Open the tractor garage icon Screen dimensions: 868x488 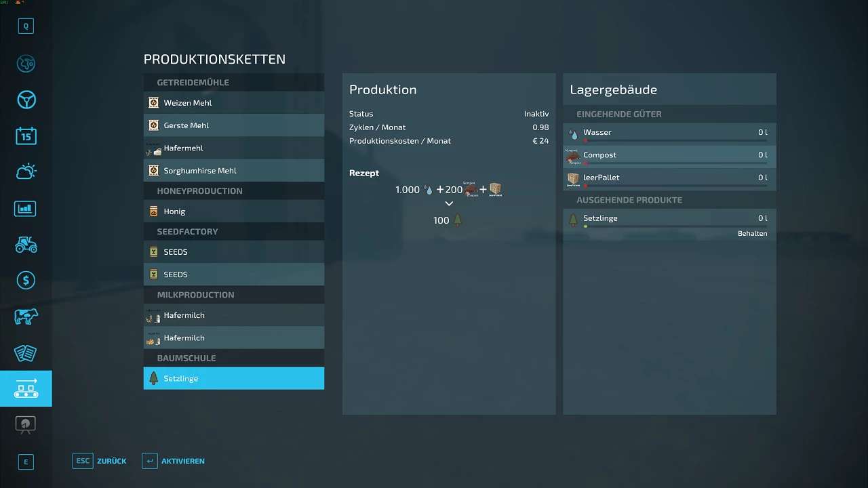[26, 244]
